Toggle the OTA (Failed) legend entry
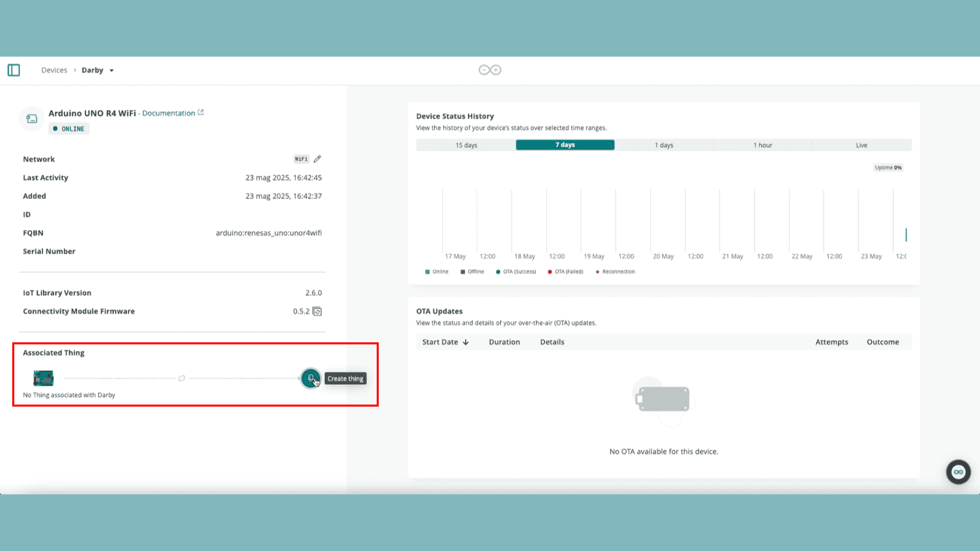The image size is (980, 551). point(565,271)
